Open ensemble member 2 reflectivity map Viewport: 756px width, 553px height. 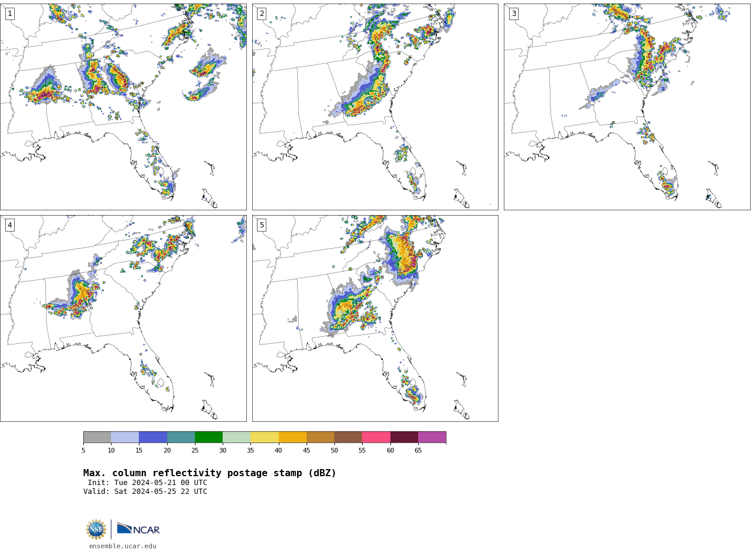(x=375, y=107)
